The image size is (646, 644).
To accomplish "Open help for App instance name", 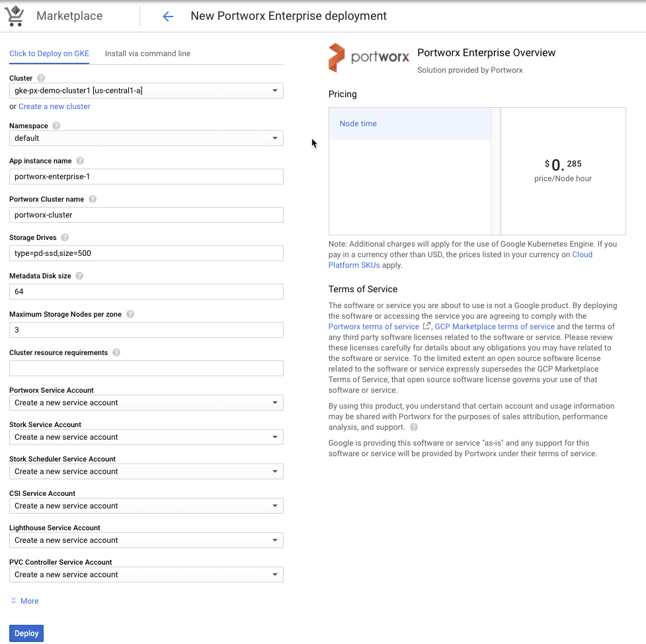I will click(80, 161).
